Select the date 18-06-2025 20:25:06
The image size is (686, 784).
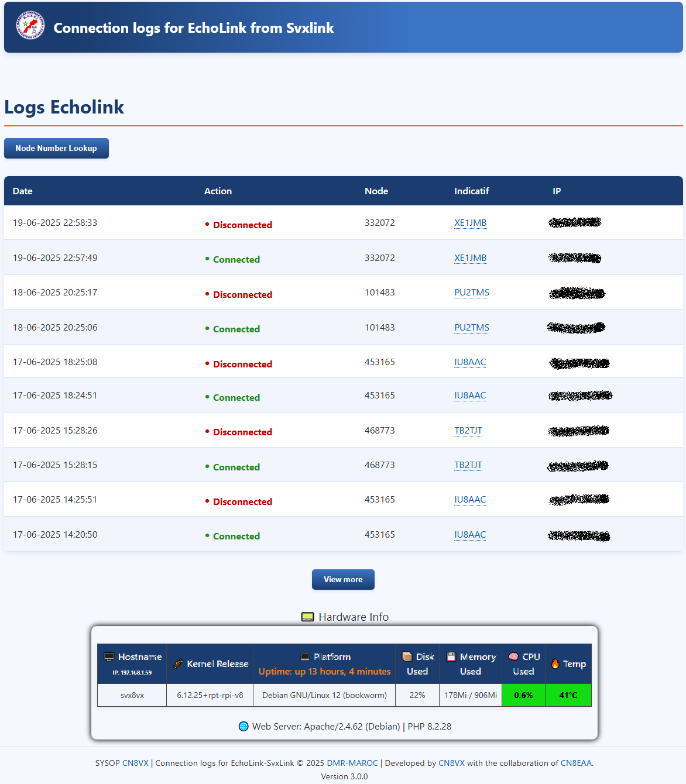pos(55,328)
